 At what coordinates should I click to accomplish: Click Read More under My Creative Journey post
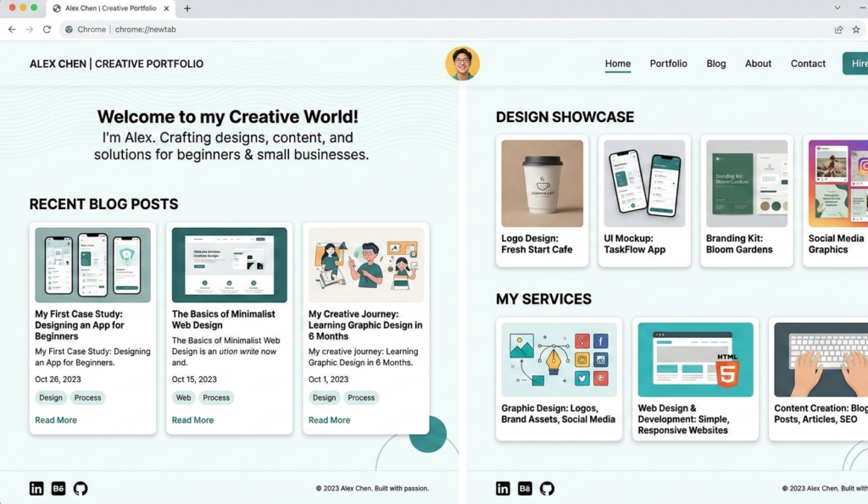329,420
